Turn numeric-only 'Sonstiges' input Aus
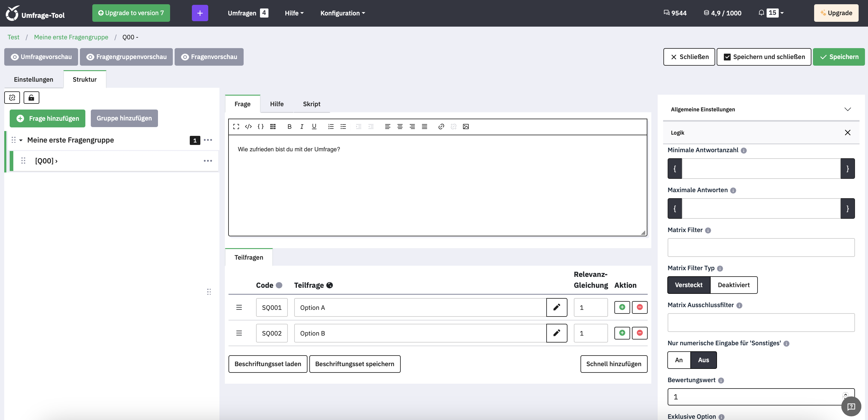 704,360
